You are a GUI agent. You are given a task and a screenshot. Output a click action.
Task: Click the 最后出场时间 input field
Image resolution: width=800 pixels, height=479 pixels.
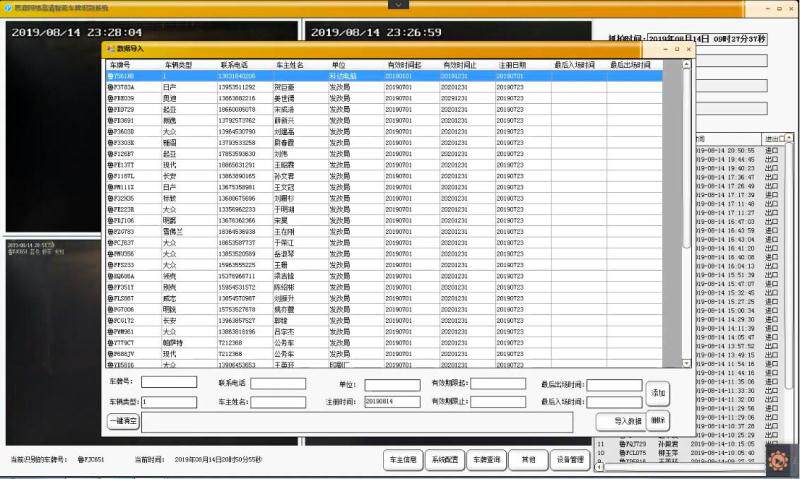point(614,385)
